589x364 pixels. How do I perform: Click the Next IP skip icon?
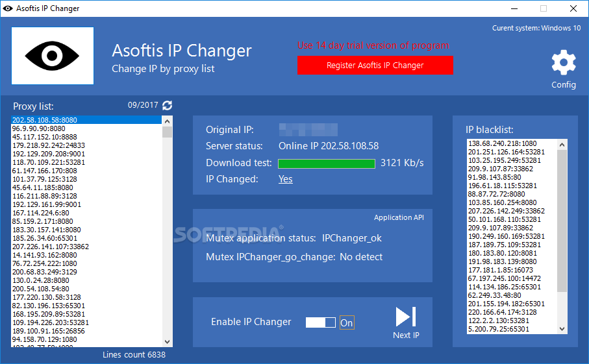click(x=406, y=317)
